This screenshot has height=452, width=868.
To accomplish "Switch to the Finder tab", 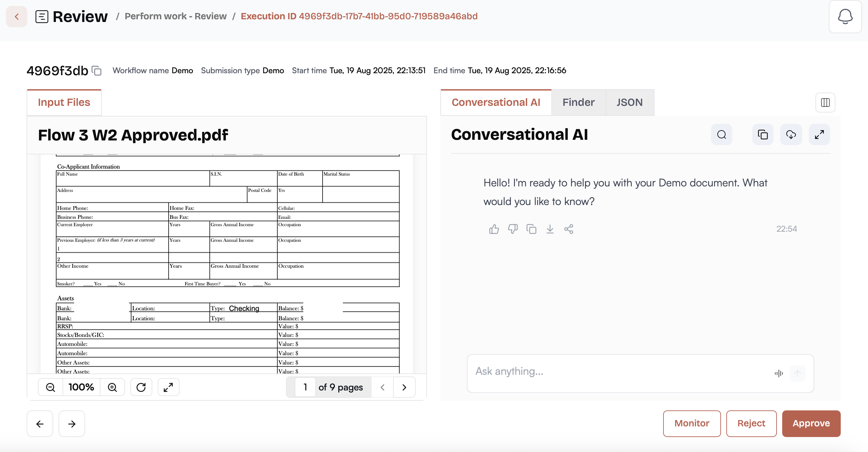I will click(x=578, y=103).
